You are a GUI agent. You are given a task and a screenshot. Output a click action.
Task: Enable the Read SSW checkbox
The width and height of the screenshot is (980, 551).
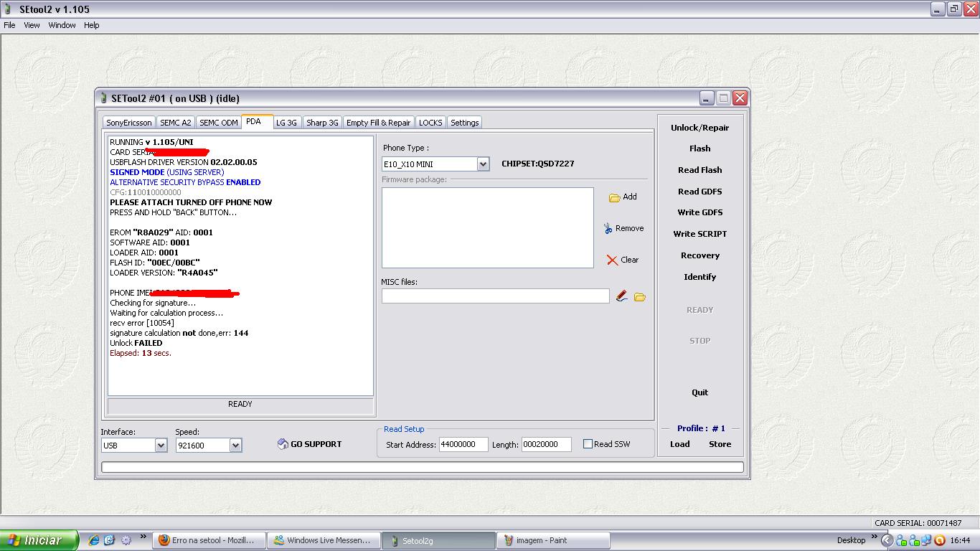(588, 444)
